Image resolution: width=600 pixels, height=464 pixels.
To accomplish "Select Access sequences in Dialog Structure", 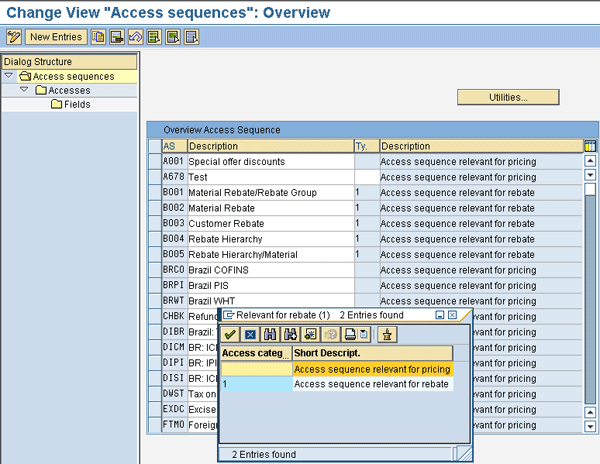I will tap(73, 77).
